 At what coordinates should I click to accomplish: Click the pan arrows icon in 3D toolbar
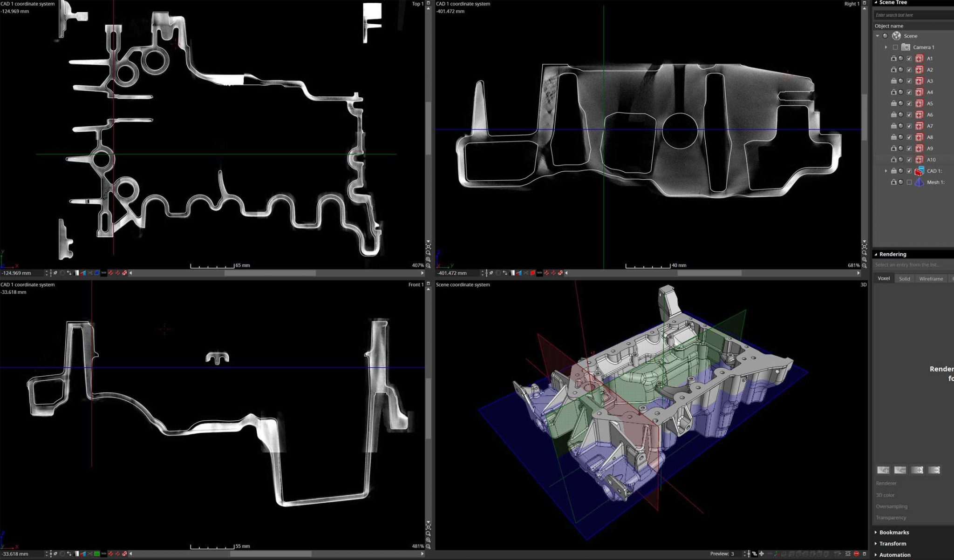(x=762, y=554)
